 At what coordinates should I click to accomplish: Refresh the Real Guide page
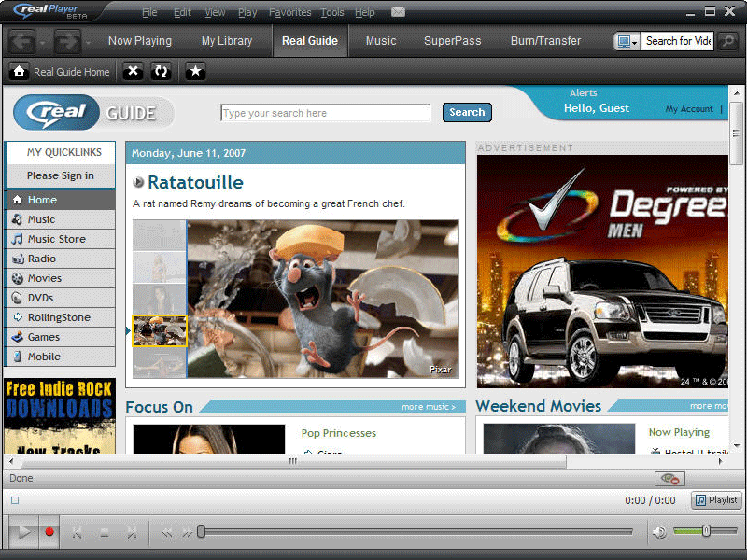(161, 72)
